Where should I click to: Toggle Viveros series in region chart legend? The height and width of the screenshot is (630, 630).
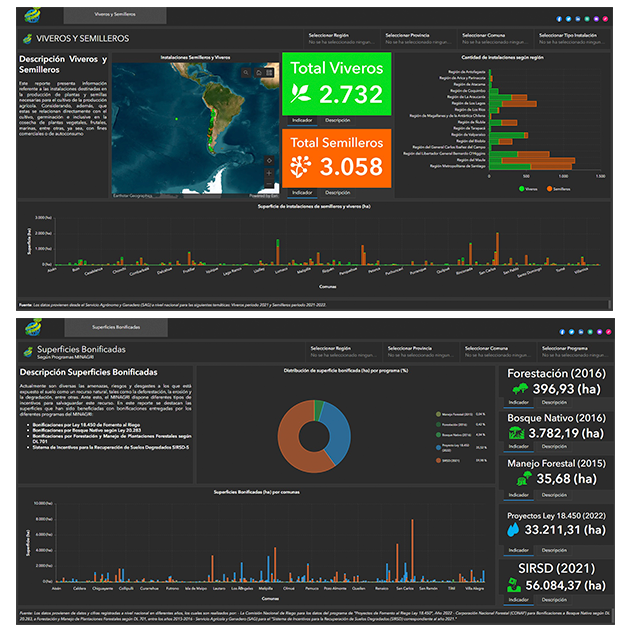[x=524, y=187]
